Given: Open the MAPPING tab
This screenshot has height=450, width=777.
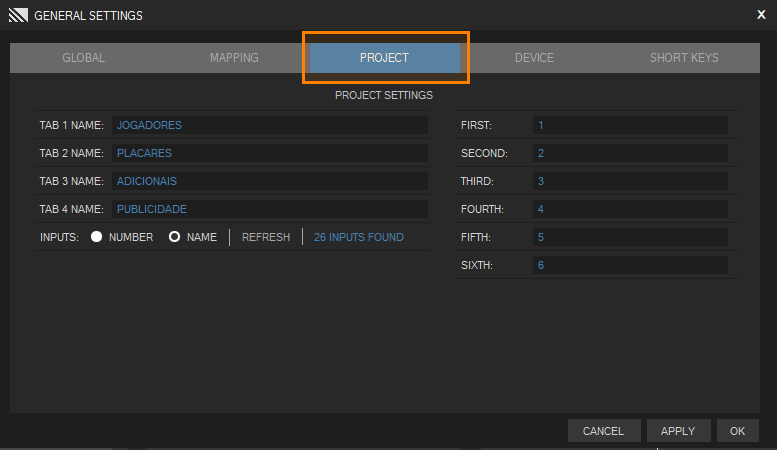Looking at the screenshot, I should [234, 58].
